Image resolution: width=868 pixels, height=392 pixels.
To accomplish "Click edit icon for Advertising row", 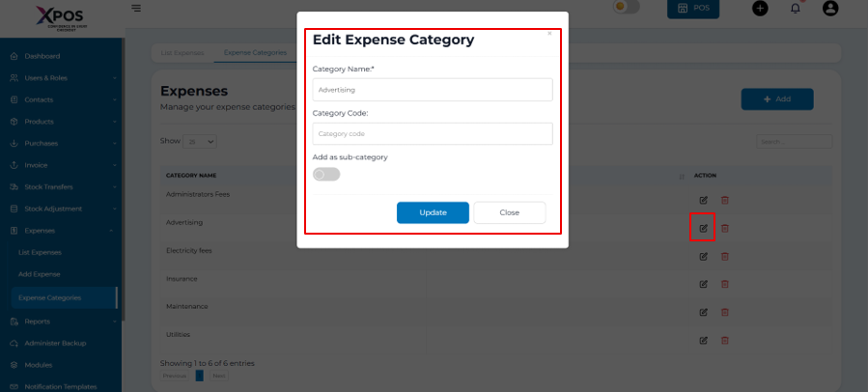I will click(703, 228).
